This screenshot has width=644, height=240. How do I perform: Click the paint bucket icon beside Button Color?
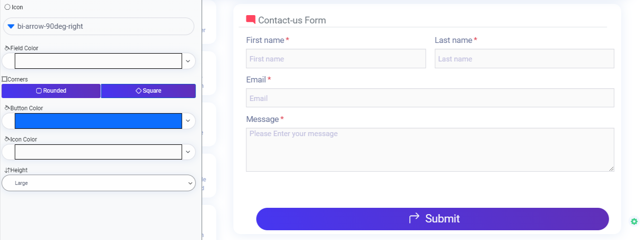click(7, 108)
